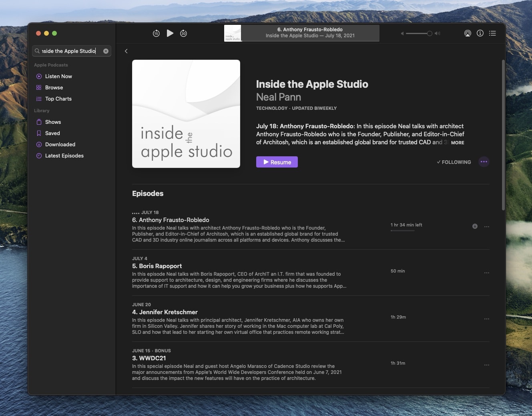The width and height of the screenshot is (532, 416).
Task: Open options for the Jennifer Kretschmer episode
Action: click(x=487, y=319)
